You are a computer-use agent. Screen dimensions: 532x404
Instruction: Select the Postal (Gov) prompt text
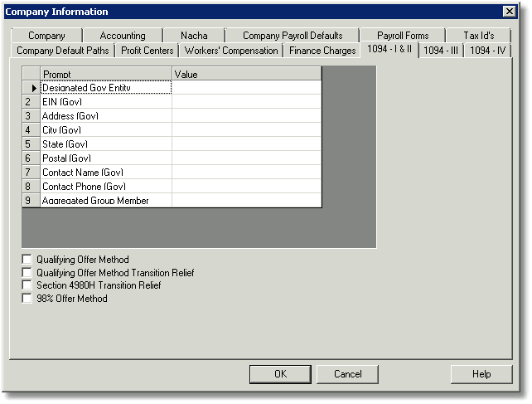66,158
